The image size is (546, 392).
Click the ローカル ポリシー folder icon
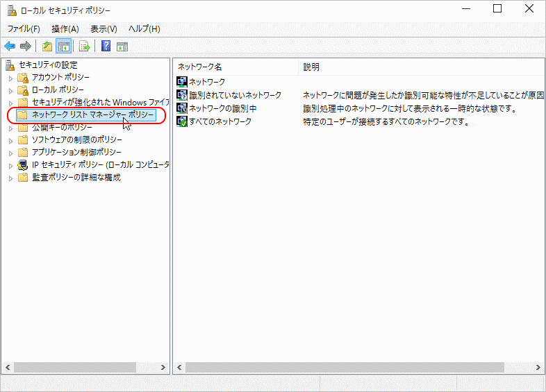coord(23,90)
